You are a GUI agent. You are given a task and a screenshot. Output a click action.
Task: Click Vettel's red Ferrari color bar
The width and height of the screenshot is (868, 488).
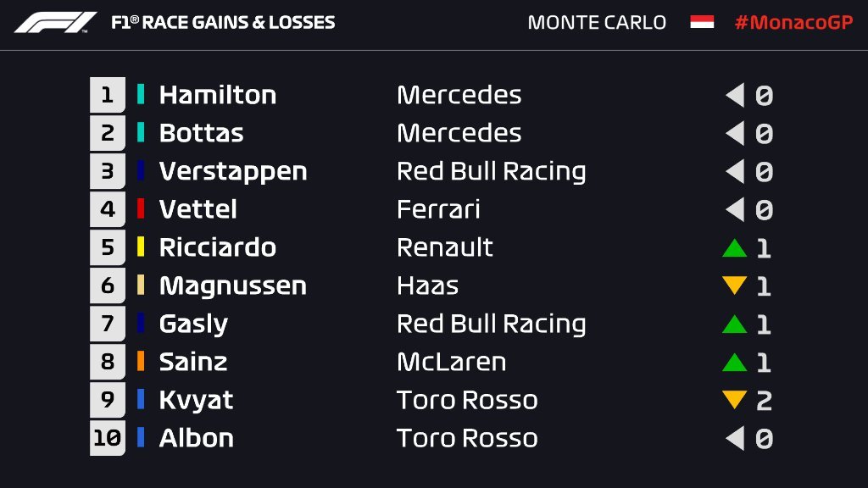[x=141, y=208]
